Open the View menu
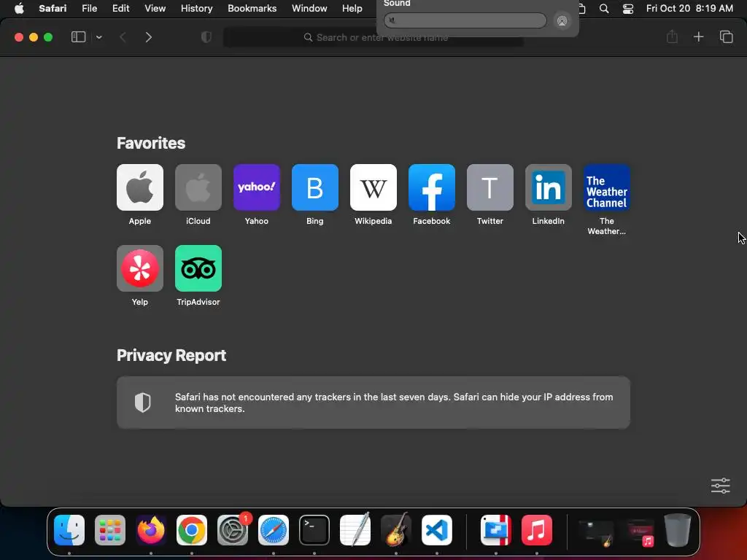Screen dimensions: 747x560 (x=155, y=9)
